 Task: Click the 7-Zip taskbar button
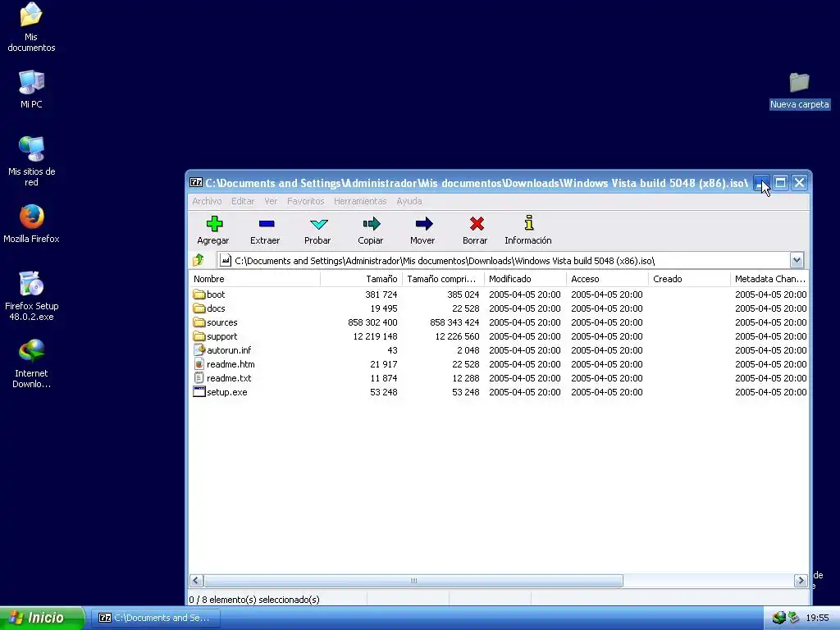point(155,618)
